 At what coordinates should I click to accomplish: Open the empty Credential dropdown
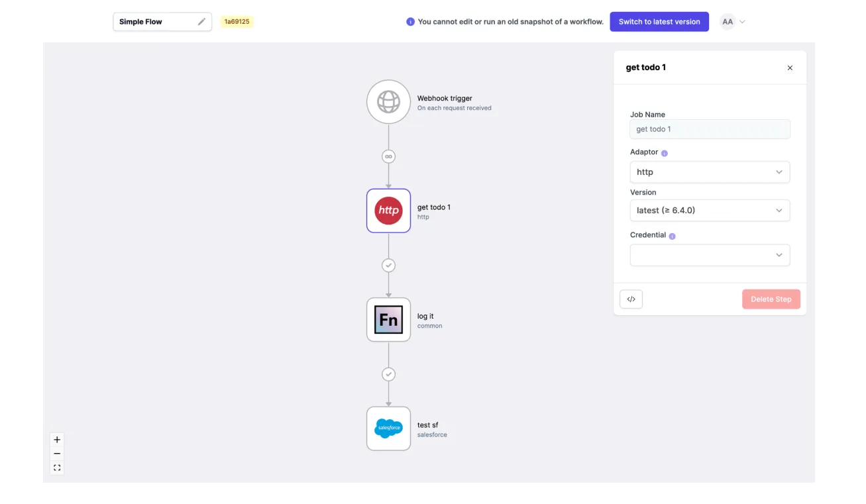tap(710, 255)
